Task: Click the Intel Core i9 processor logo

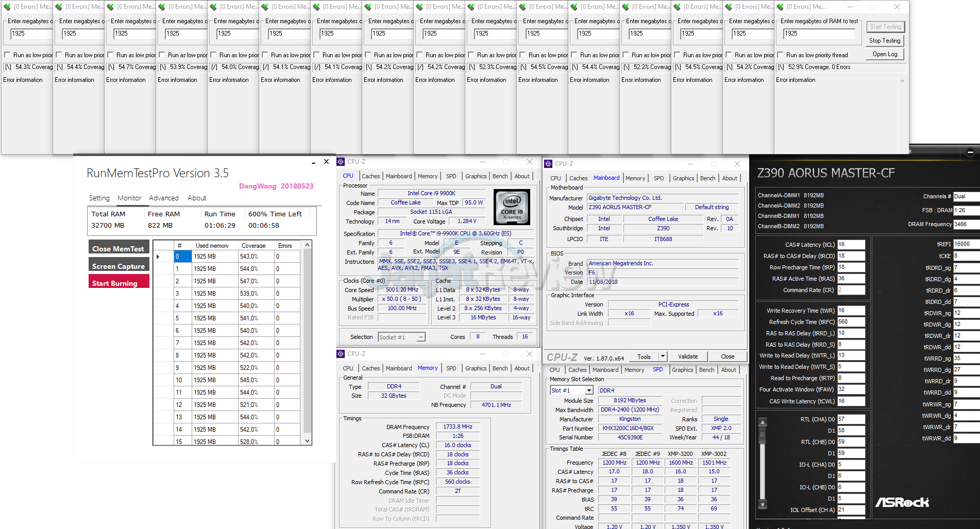Action: point(512,208)
